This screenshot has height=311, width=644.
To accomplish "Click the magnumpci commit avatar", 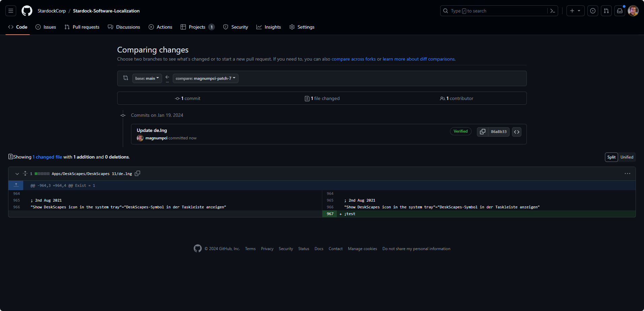I will click(x=140, y=138).
